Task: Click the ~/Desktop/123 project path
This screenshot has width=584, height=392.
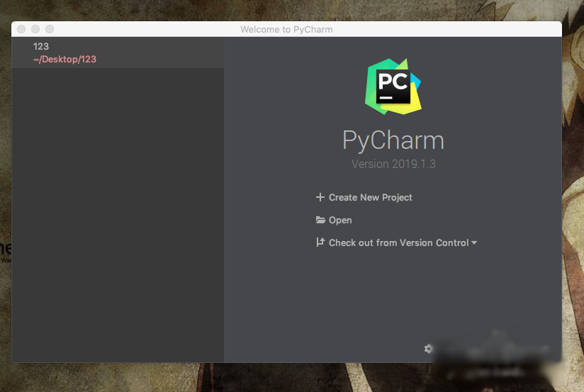Action: click(x=64, y=60)
